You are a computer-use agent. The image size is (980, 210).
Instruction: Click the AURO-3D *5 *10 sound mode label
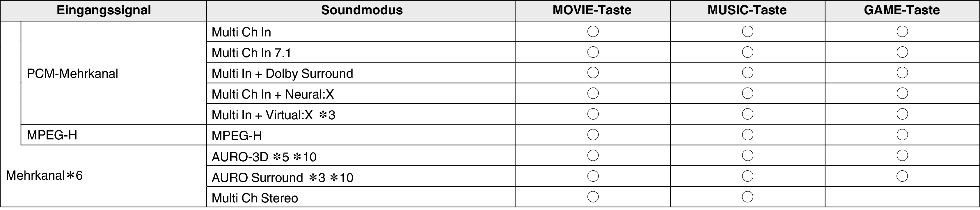point(264,157)
